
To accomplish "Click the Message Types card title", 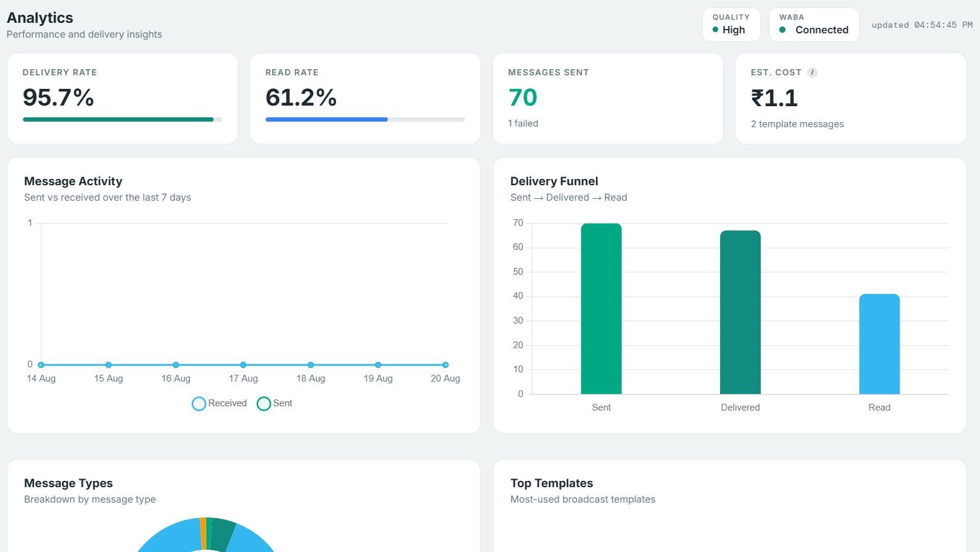I will point(69,483).
